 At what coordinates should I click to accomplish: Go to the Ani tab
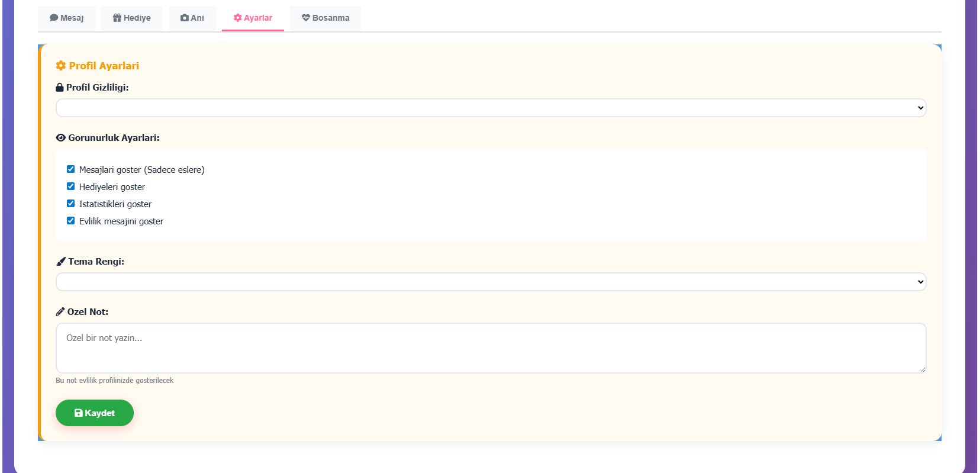192,18
